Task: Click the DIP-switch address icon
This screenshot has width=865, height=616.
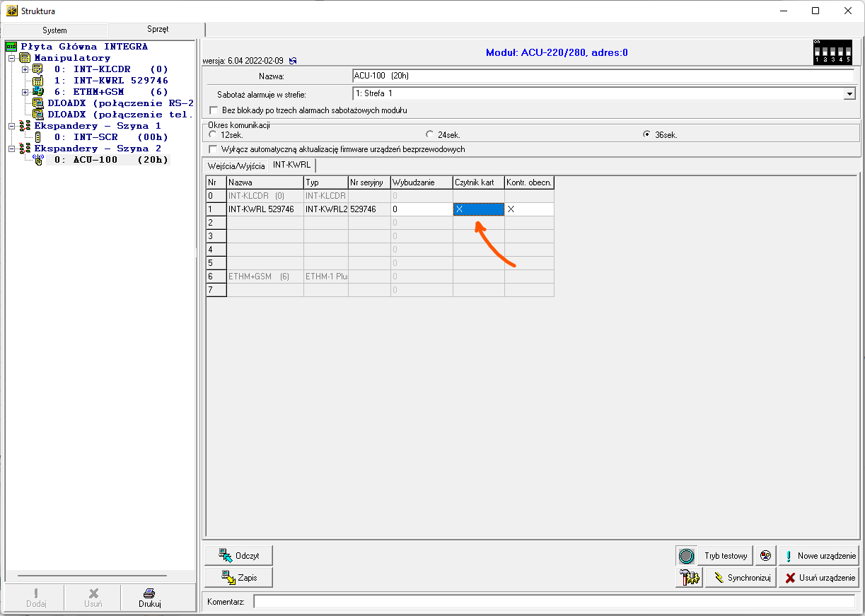Action: (x=832, y=52)
